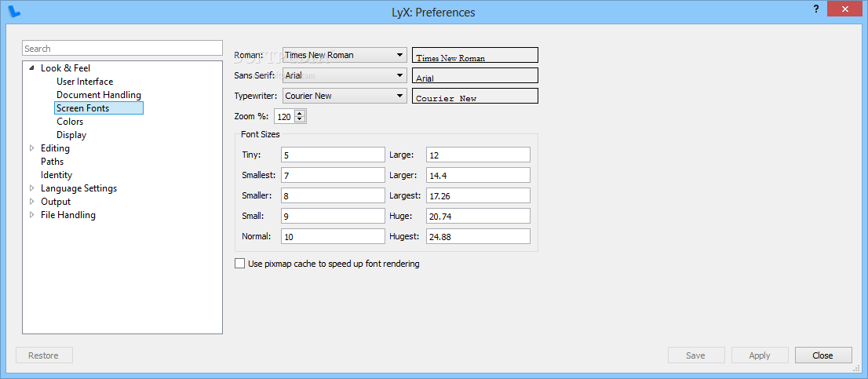Click the Larger font size field

coord(478,176)
